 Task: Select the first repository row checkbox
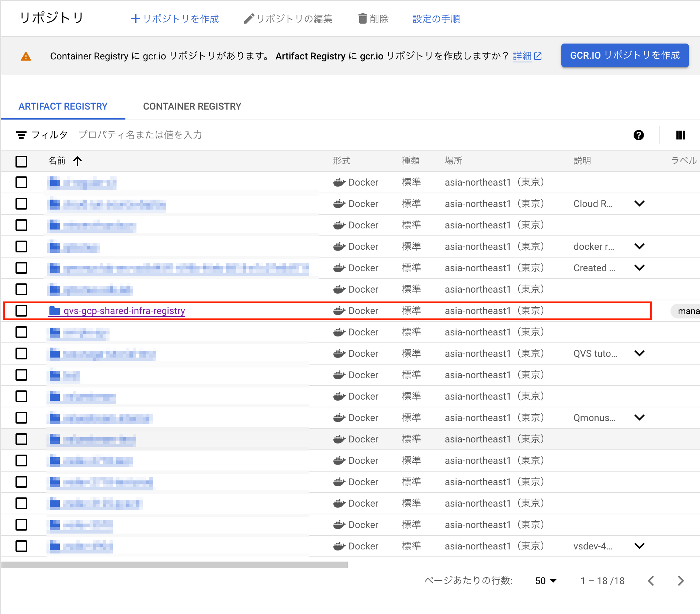pos(21,182)
